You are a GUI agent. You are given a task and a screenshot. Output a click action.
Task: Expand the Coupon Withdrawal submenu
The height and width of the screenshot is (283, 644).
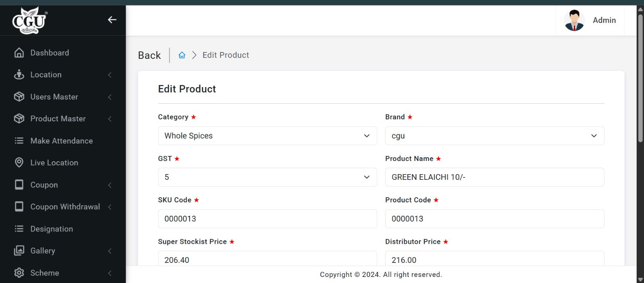65,207
